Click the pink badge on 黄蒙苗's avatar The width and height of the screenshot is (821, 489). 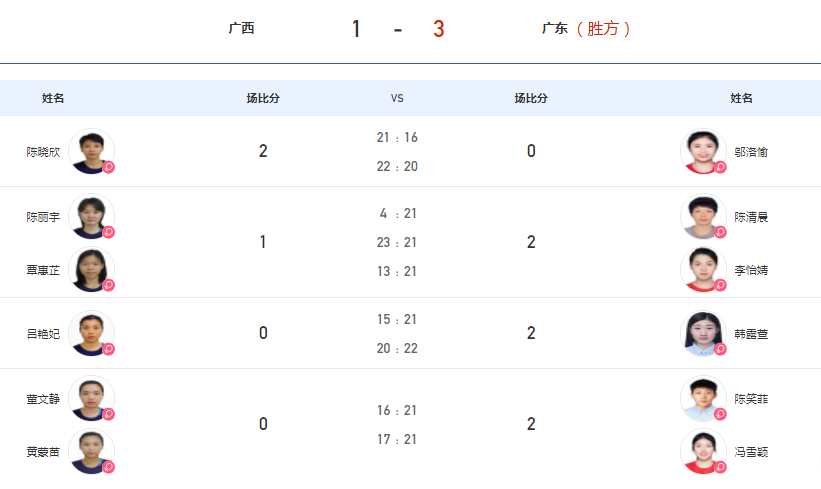pos(108,467)
